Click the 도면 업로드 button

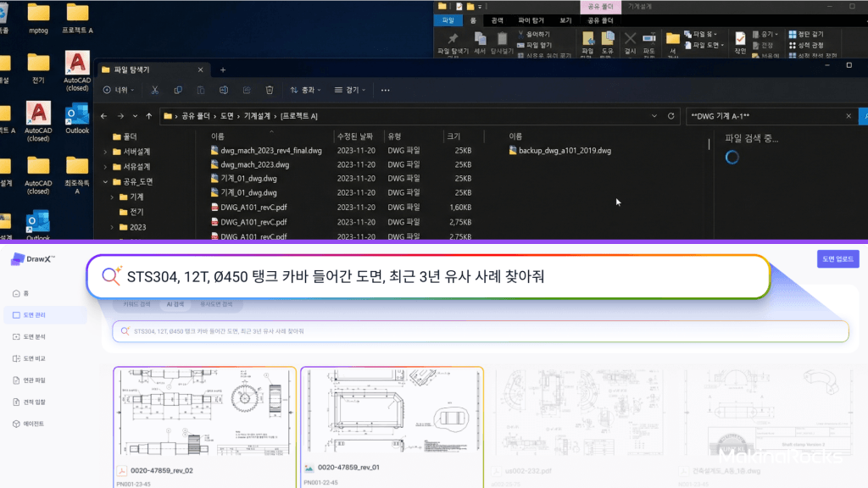[837, 259]
